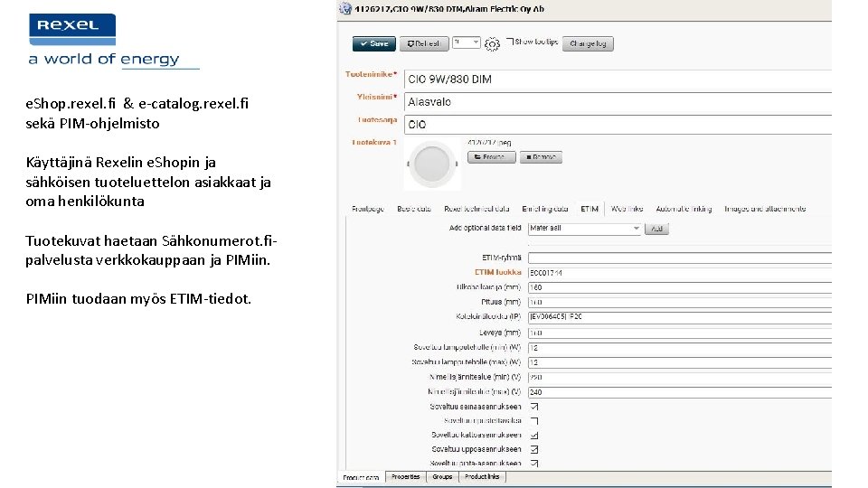Click the Ulkohalkaisija (mm) field
This screenshot has height=488, width=868.
pos(680,287)
